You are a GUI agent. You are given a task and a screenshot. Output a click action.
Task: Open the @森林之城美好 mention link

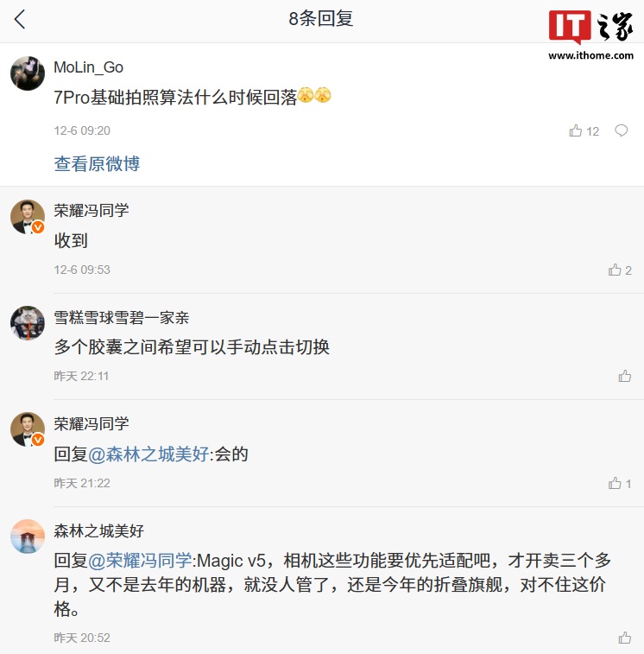click(148, 454)
